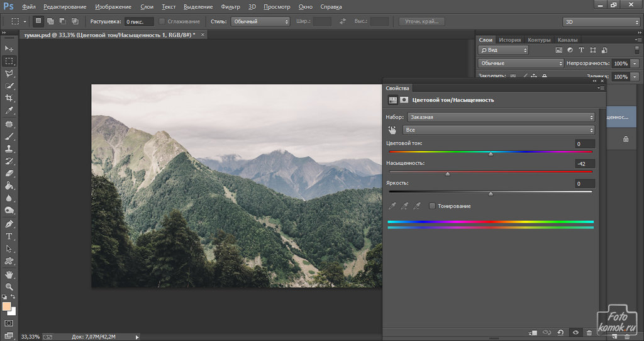
Task: Toggle adjustment layer visibility eye icon
Action: coord(575,333)
